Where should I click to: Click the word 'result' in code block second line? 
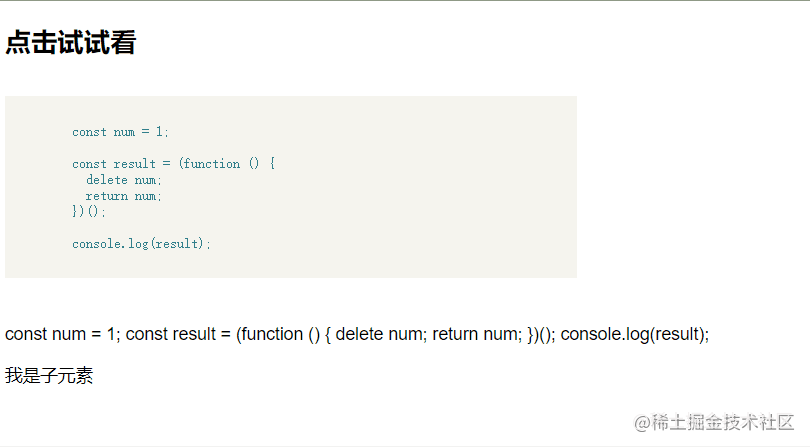(134, 164)
